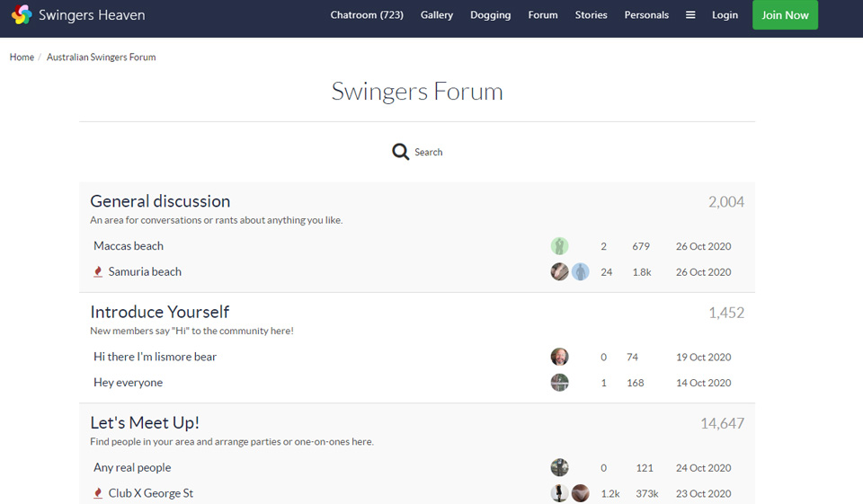
Task: Open the Chatroom (723) nav item
Action: click(x=367, y=15)
